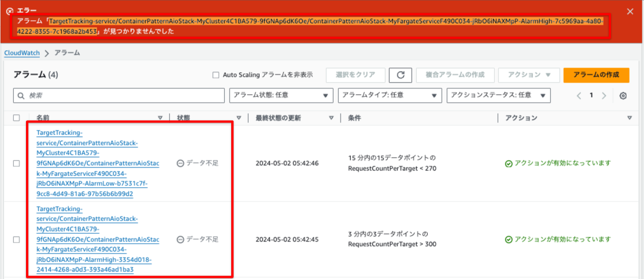Image resolution: width=644 pixels, height=279 pixels.
Task: Click データ不足 status icon in AlarmLow row
Action: pyautogui.click(x=180, y=163)
